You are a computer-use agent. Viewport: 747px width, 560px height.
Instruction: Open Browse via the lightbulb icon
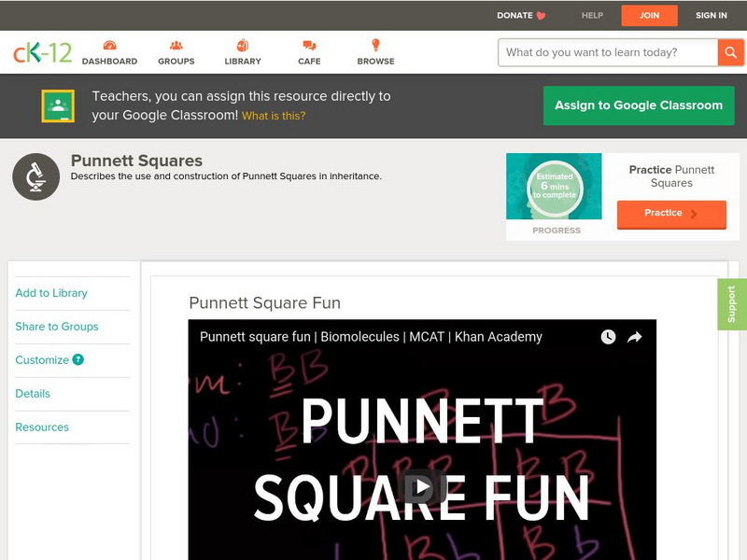click(x=374, y=43)
